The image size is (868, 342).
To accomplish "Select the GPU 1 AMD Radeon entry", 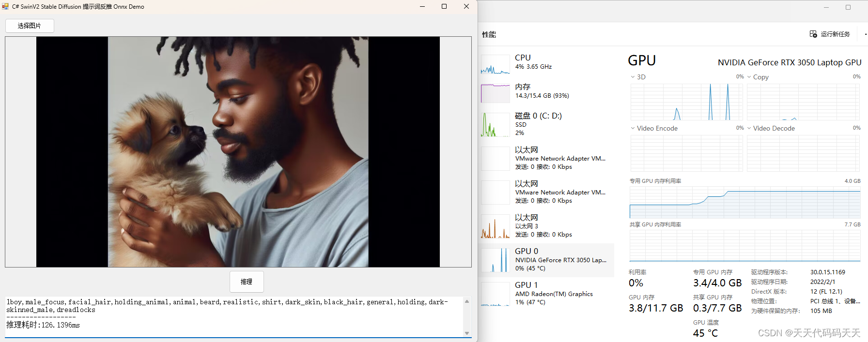I will click(x=546, y=294).
